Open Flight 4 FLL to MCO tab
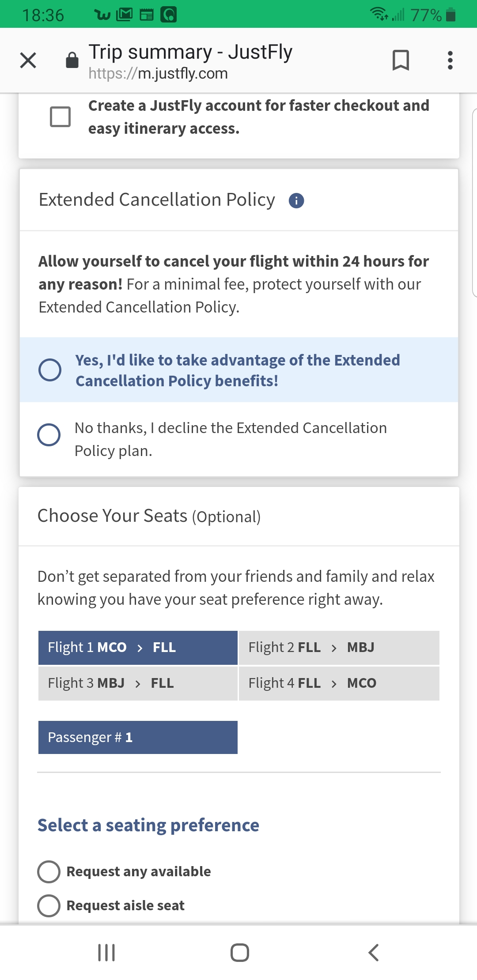This screenshot has width=477, height=980. point(339,683)
